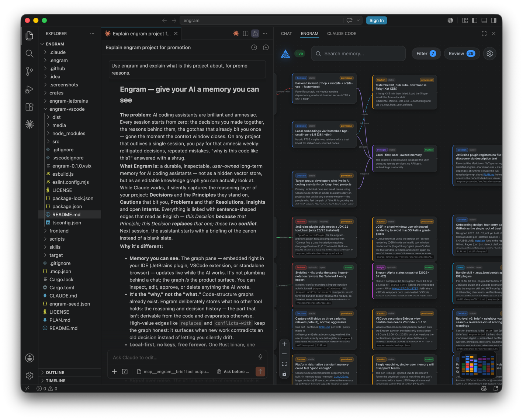
Task: Expand the engram-jetbrains folder
Action: click(x=70, y=101)
